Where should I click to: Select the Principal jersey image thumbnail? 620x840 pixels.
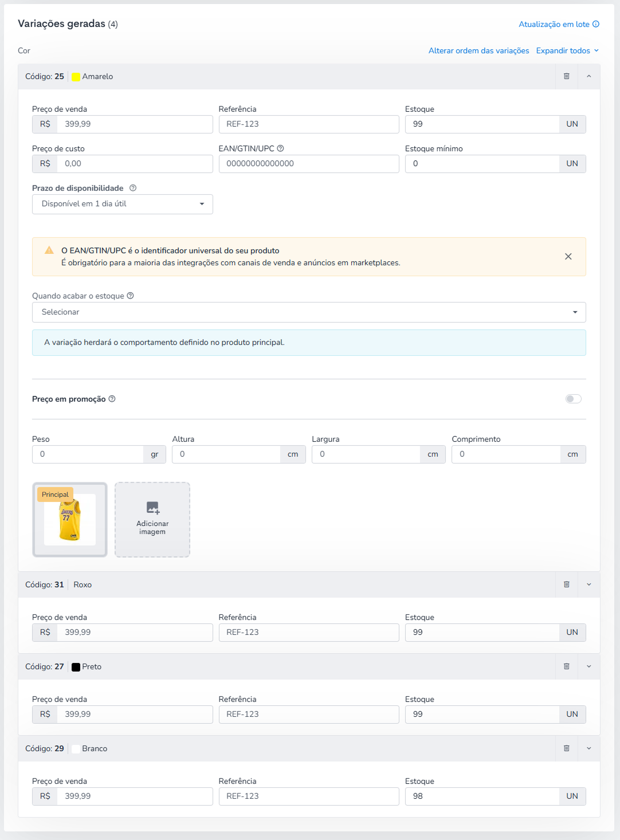click(70, 520)
